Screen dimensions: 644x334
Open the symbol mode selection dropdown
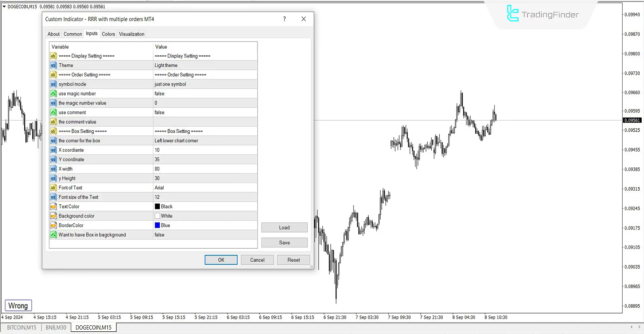[184, 84]
